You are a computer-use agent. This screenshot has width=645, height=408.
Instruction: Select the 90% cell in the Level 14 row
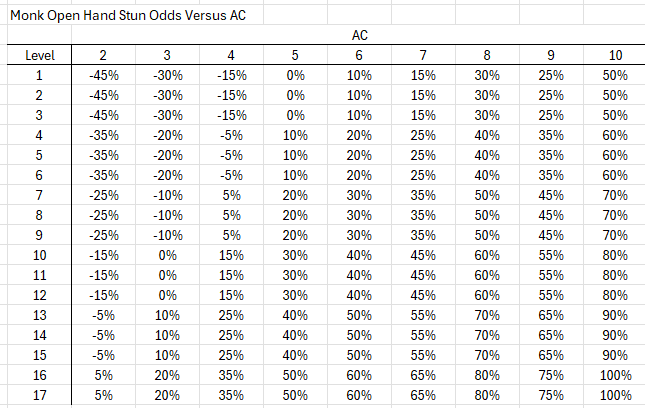[x=615, y=335]
